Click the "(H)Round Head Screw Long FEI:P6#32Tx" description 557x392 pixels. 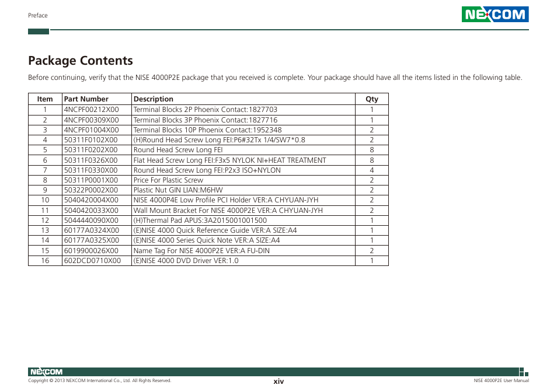coord(219,140)
